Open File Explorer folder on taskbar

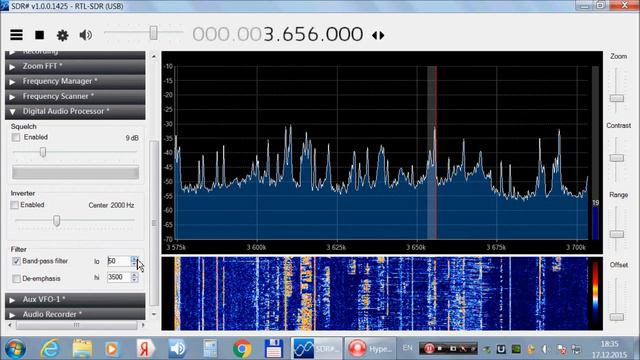(82, 349)
